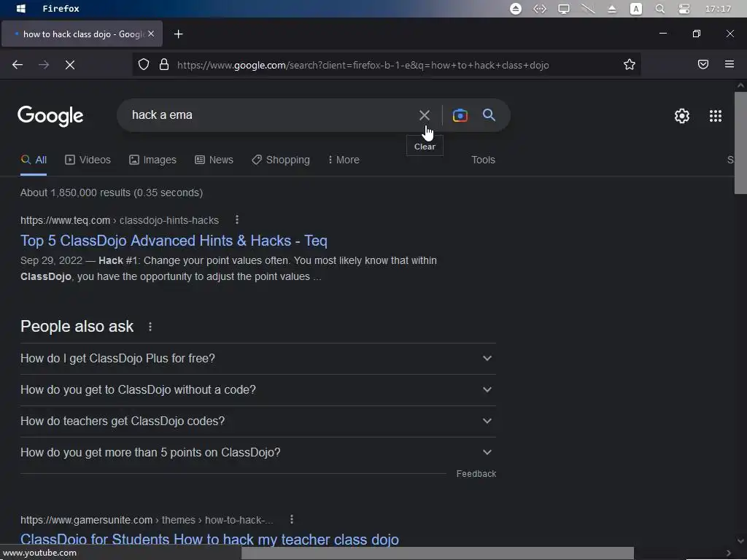Click the address bar URL
Screen dimensions: 747x560
tap(363, 65)
